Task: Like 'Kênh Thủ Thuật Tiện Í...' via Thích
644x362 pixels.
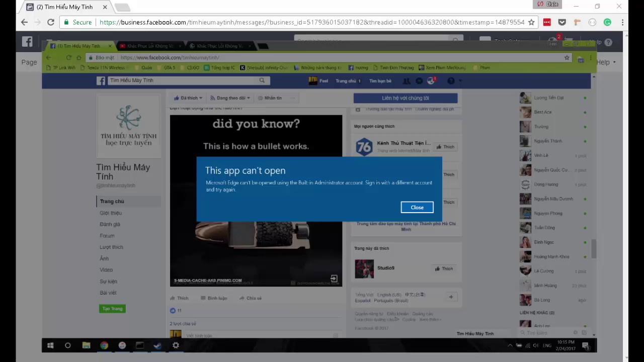Action: 445,147
